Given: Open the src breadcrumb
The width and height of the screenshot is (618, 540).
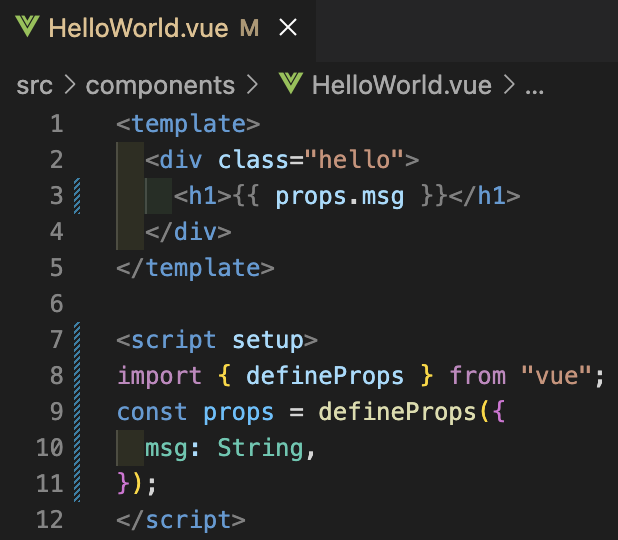Looking at the screenshot, I should coord(34,86).
